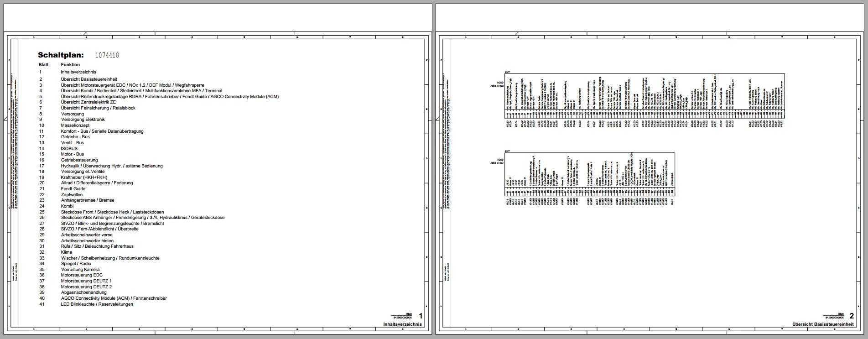Select 'Übersicht Basissteuereinheit' in the contents list
This screenshot has height=339, width=868.
89,79
